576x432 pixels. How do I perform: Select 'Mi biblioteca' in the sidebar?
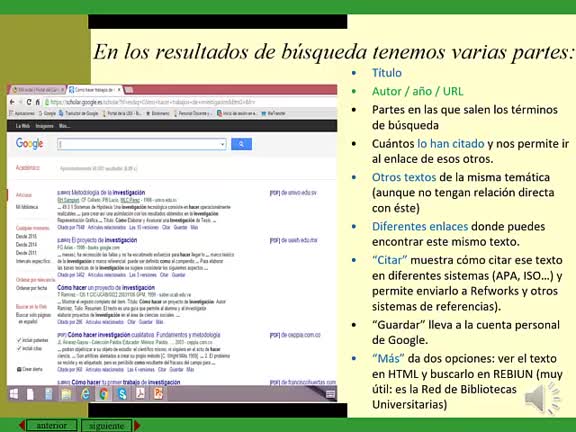coord(27,207)
